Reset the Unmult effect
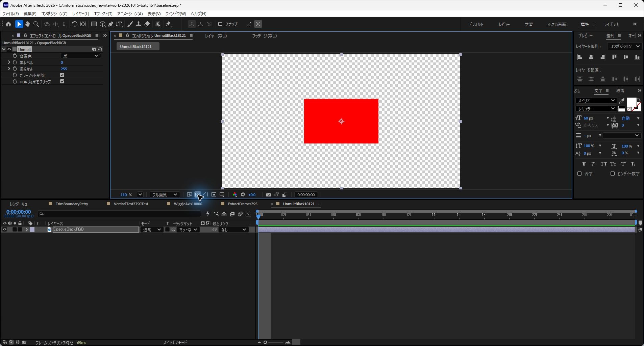The image size is (644, 346). click(x=100, y=49)
